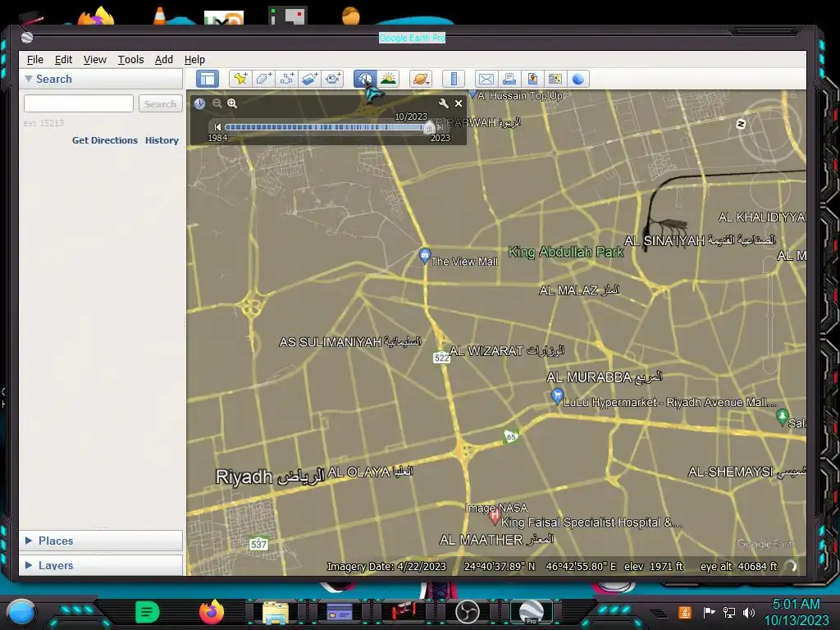840x630 pixels.
Task: Open the View menu
Action: coord(95,59)
